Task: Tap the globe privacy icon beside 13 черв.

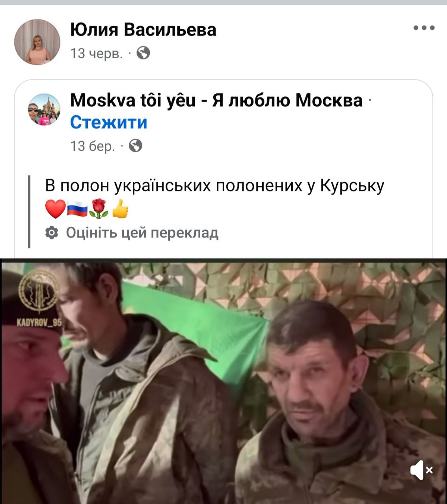Action: click(143, 52)
